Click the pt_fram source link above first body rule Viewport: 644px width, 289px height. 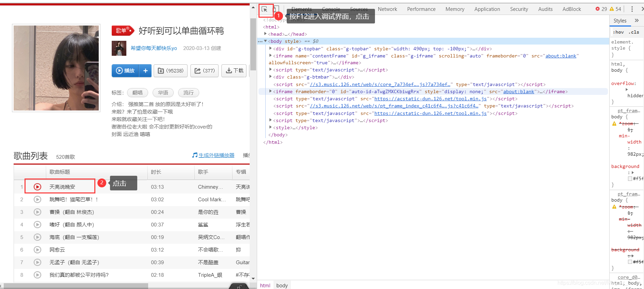click(629, 111)
